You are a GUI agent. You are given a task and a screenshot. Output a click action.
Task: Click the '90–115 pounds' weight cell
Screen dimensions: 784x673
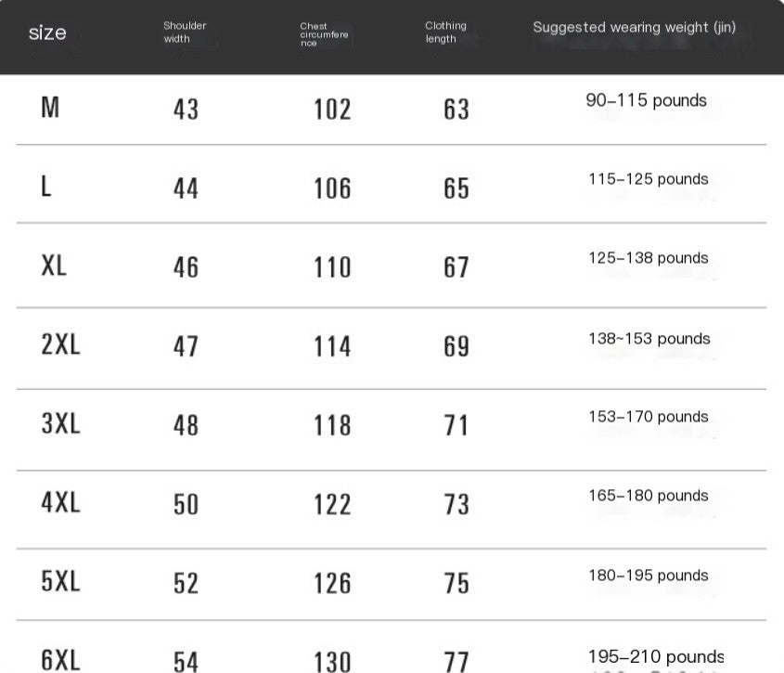pyautogui.click(x=646, y=100)
